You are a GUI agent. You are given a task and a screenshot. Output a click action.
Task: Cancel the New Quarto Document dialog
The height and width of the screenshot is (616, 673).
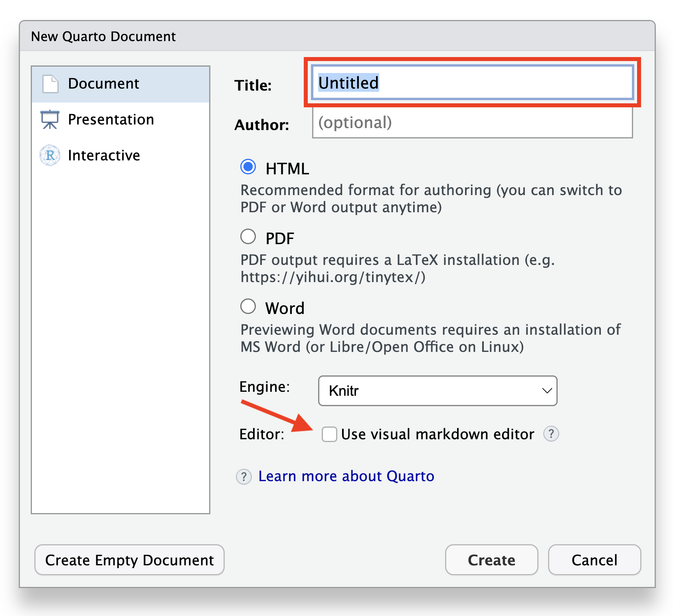click(x=594, y=560)
